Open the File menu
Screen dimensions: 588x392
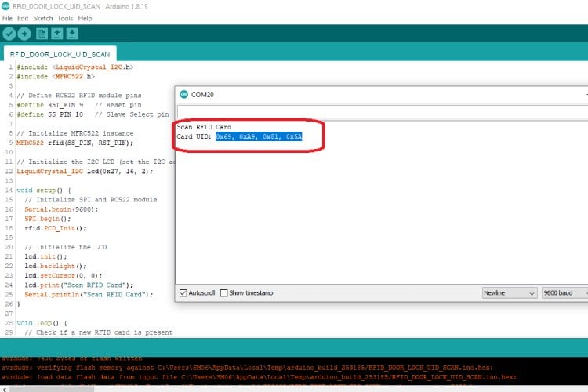coord(7,18)
